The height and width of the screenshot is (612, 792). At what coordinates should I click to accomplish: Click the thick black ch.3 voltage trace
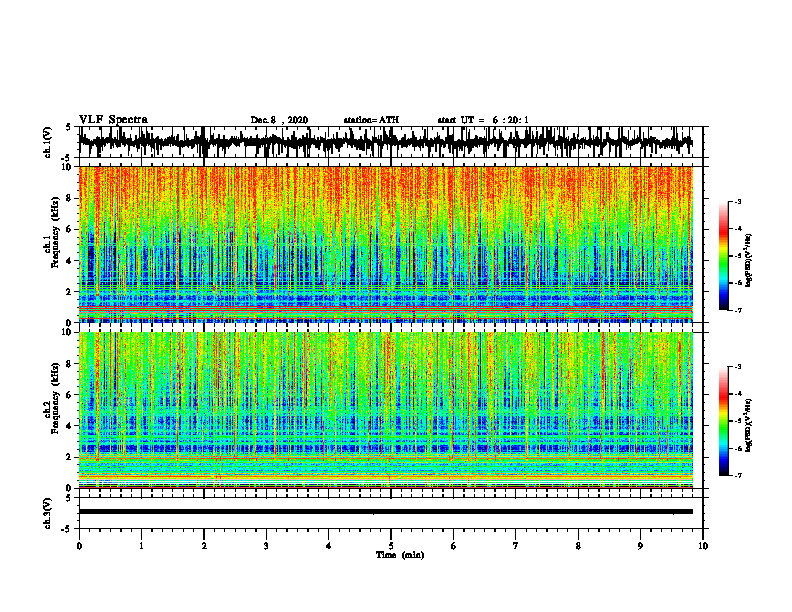click(385, 512)
